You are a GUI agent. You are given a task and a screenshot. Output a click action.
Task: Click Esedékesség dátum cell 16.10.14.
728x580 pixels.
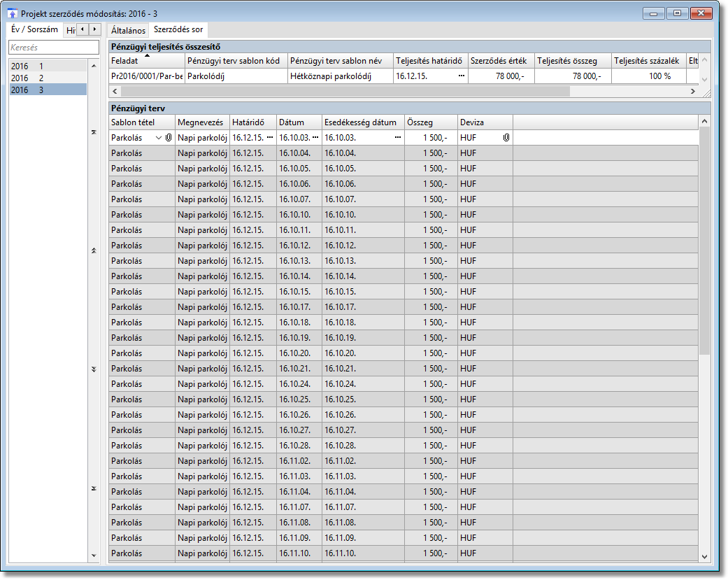coord(363,276)
